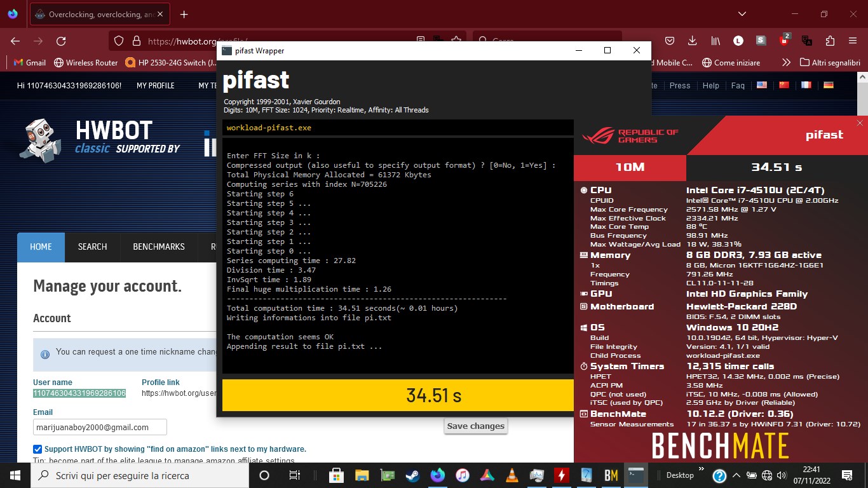Close the BenchMate pifast result overlay
The height and width of the screenshot is (488, 868).
pos(860,123)
